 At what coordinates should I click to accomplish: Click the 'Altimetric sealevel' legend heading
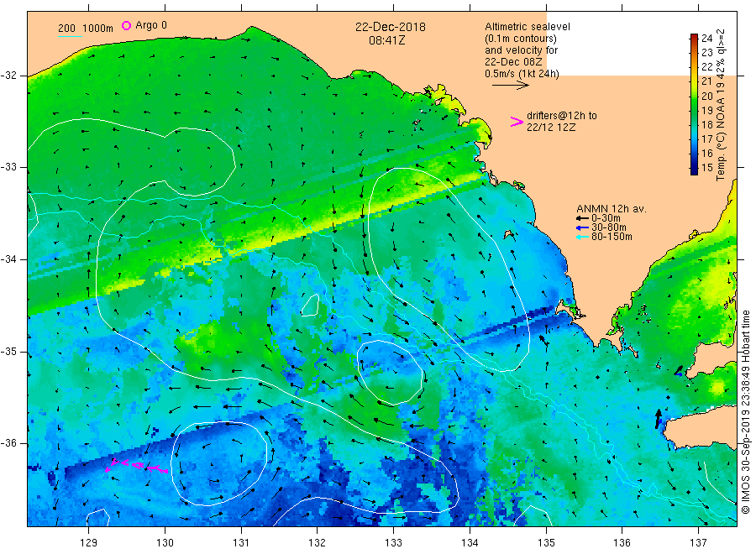528,27
